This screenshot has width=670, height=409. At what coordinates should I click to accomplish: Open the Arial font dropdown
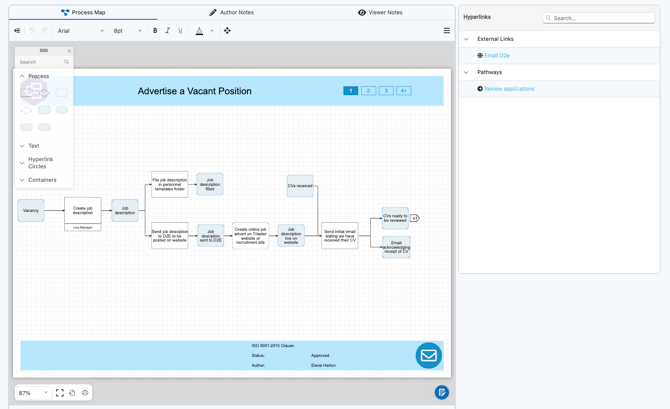80,31
